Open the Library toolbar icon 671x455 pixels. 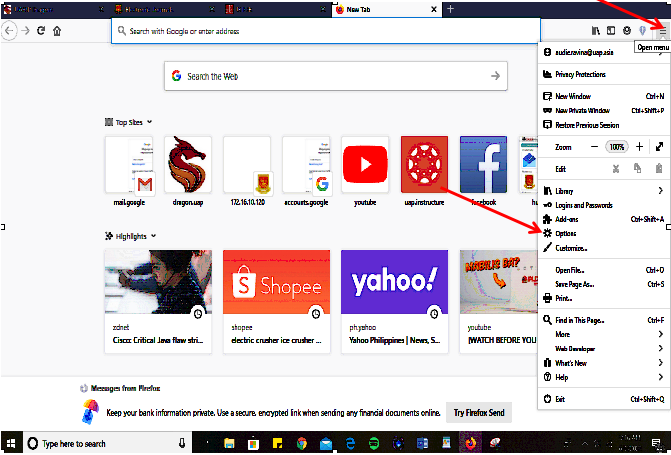pos(596,30)
